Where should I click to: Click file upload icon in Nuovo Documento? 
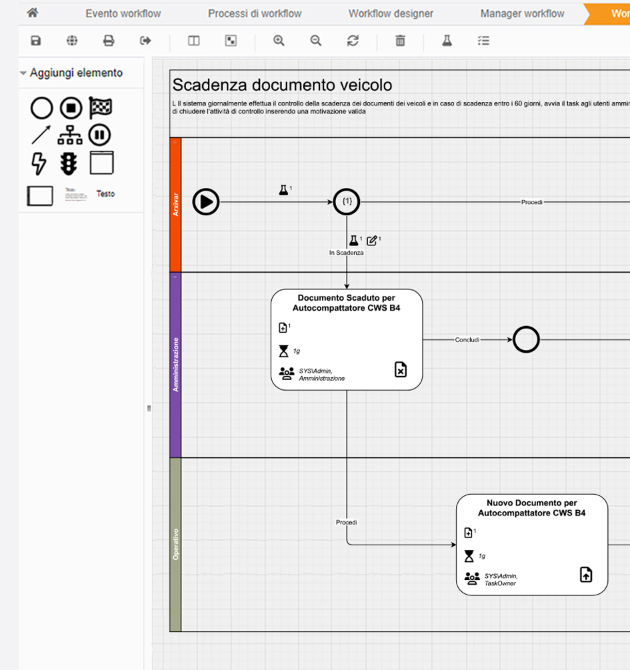pyautogui.click(x=586, y=575)
